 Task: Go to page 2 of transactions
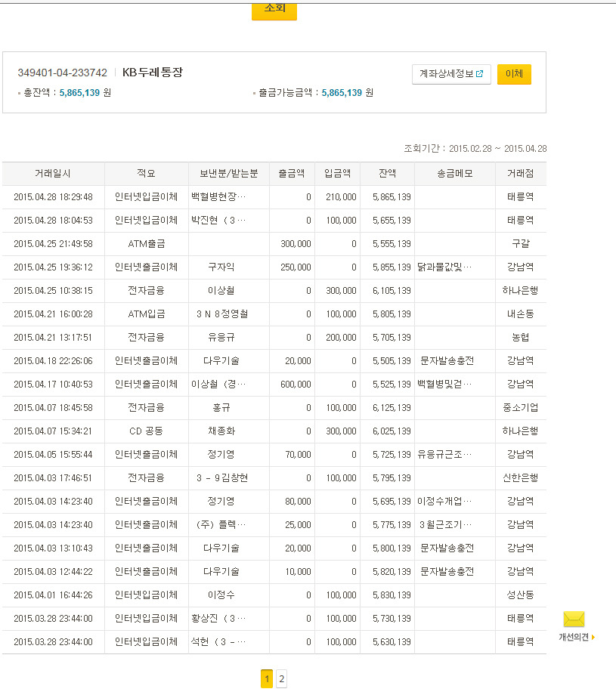(x=281, y=679)
